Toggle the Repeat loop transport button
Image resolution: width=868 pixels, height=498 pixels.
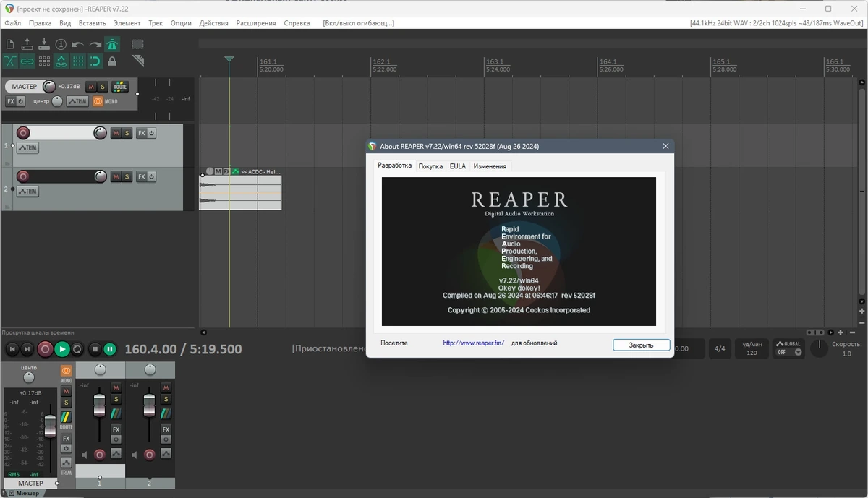77,349
